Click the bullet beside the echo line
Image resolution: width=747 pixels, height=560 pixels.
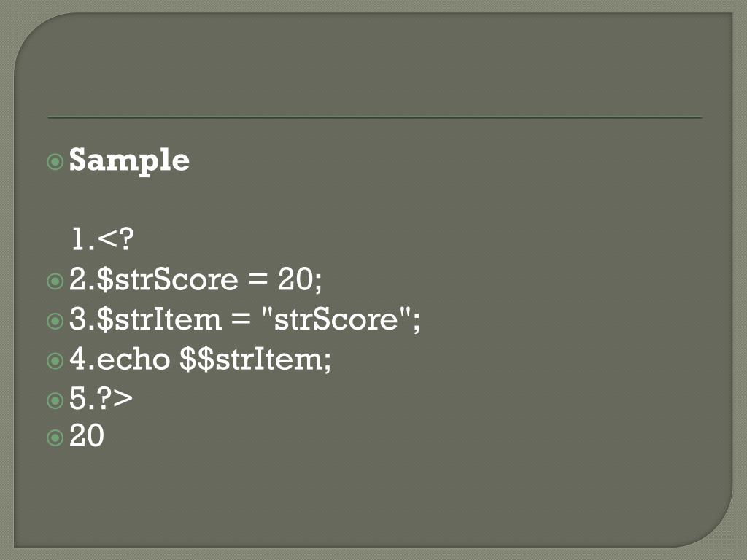click(x=55, y=360)
